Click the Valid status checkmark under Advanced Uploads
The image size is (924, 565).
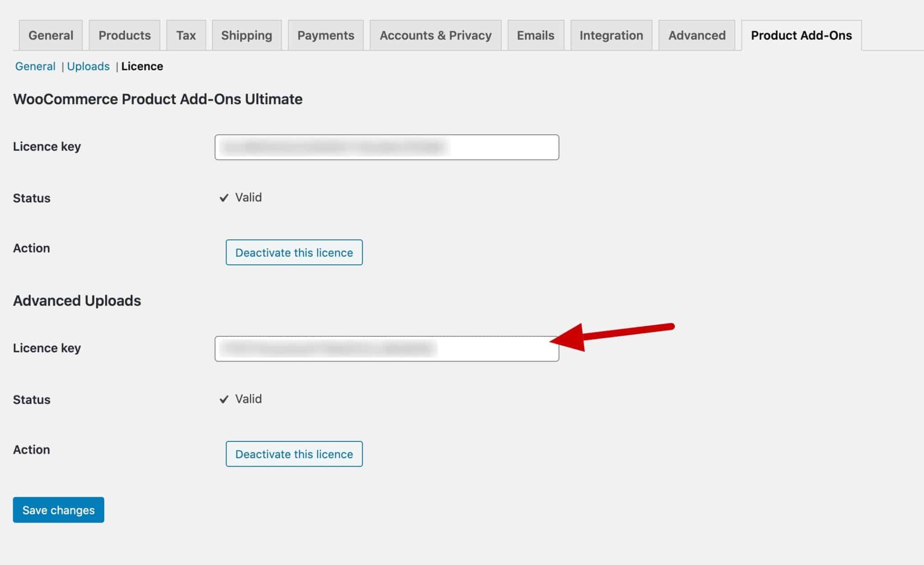click(x=224, y=399)
